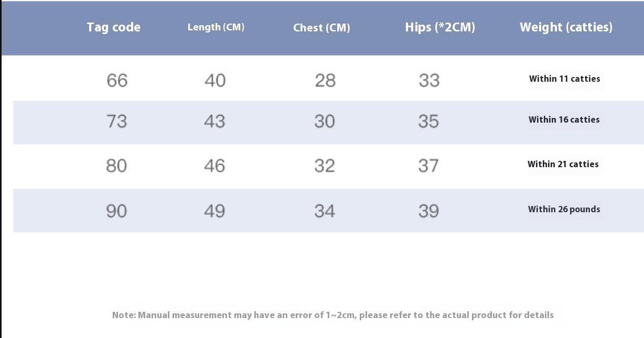The width and height of the screenshot is (644, 338).
Task: Select the hips value 35
Action: (428, 121)
